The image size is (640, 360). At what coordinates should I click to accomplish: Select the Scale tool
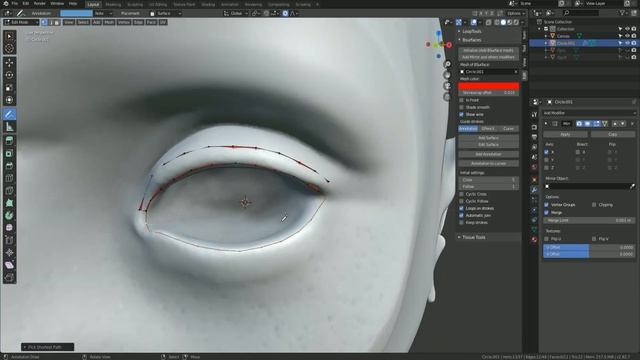coord(9,88)
